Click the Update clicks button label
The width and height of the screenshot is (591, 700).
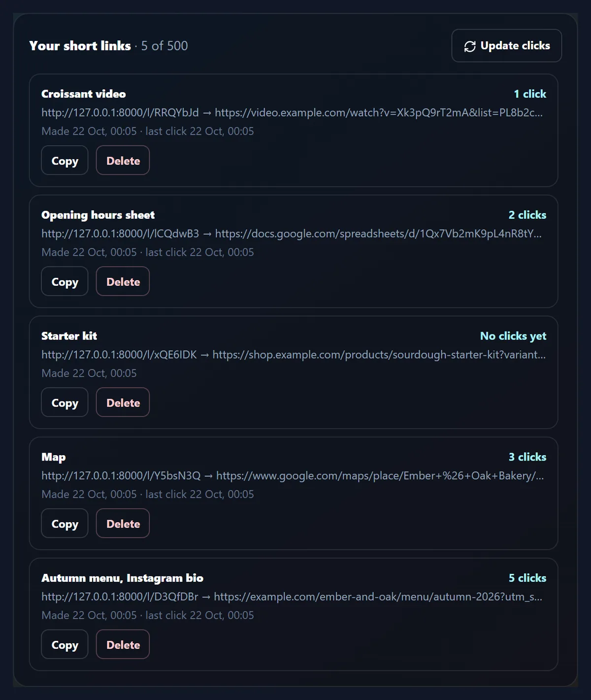pyautogui.click(x=515, y=46)
